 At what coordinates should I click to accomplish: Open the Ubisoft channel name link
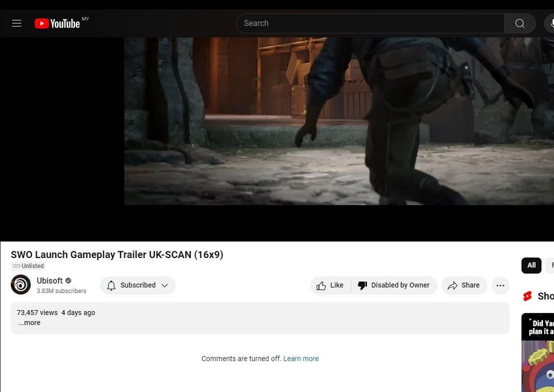click(x=50, y=281)
